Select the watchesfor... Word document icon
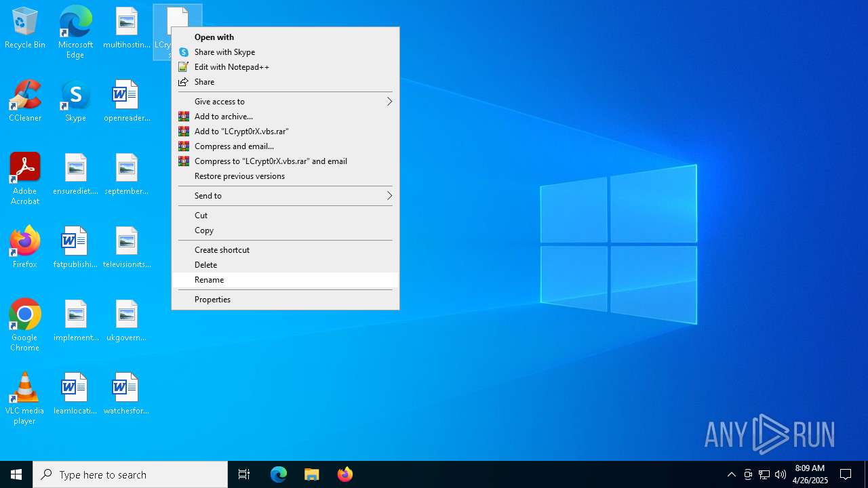868x488 pixels. coord(127,394)
